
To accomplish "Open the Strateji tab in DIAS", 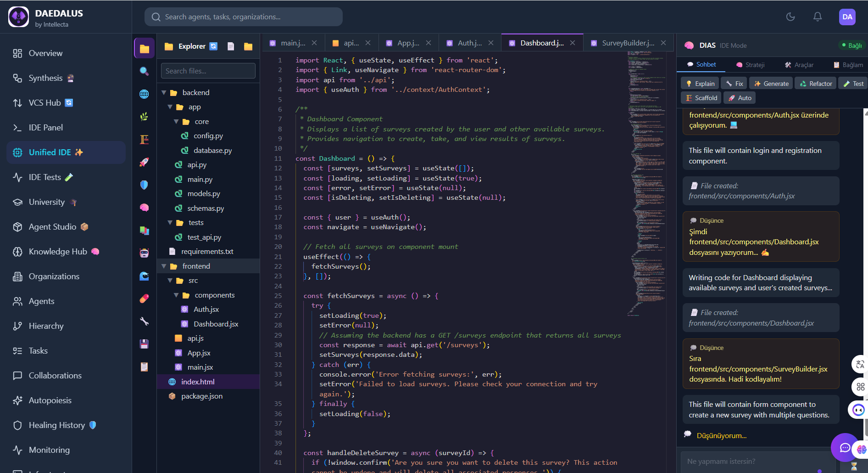I will pyautogui.click(x=751, y=65).
